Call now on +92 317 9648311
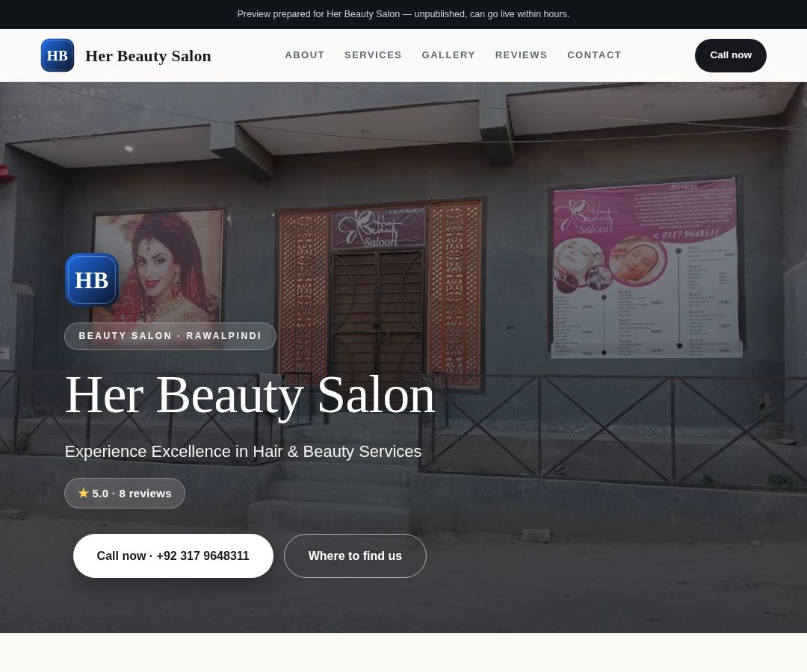Image resolution: width=807 pixels, height=672 pixels. click(173, 556)
